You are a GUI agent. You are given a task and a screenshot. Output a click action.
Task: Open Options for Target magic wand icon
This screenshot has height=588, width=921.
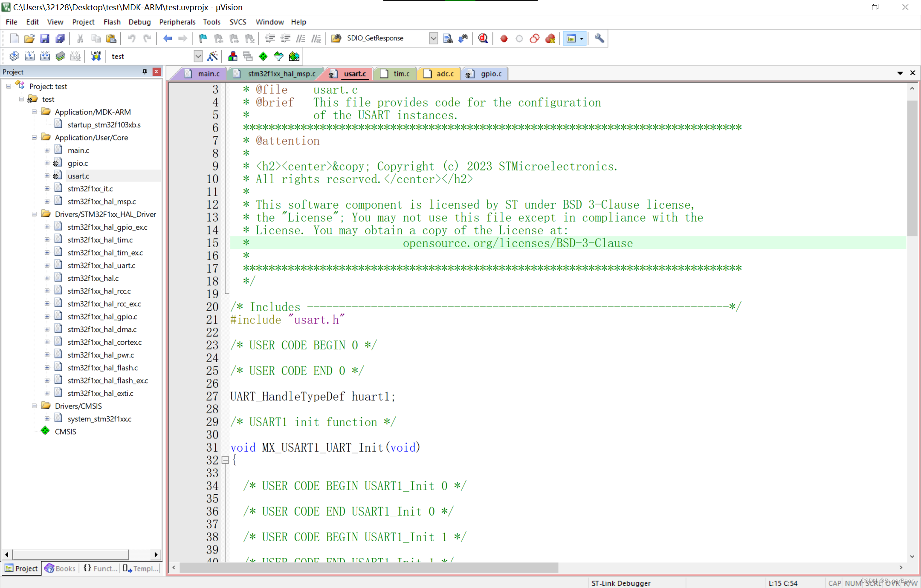[x=212, y=56]
